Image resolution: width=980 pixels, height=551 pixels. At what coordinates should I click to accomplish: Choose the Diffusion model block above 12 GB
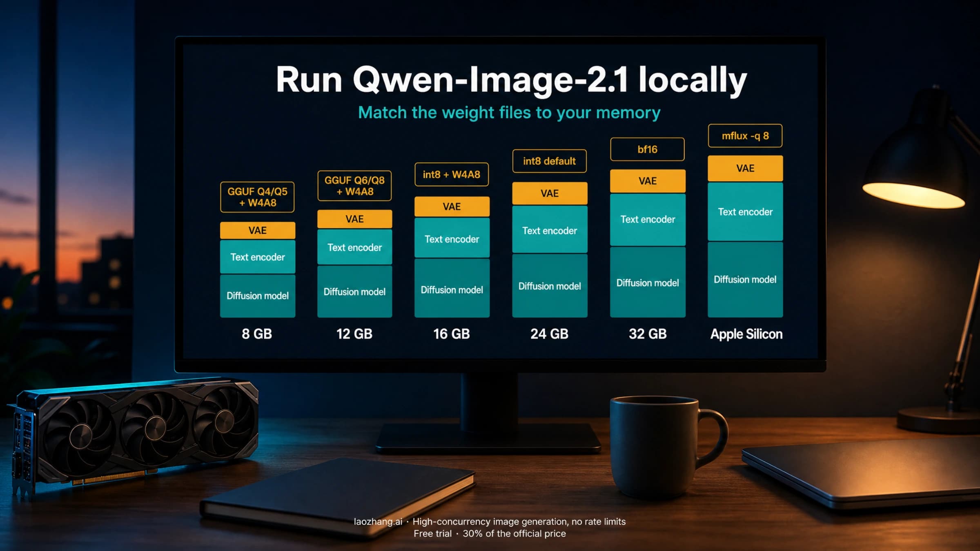(355, 292)
